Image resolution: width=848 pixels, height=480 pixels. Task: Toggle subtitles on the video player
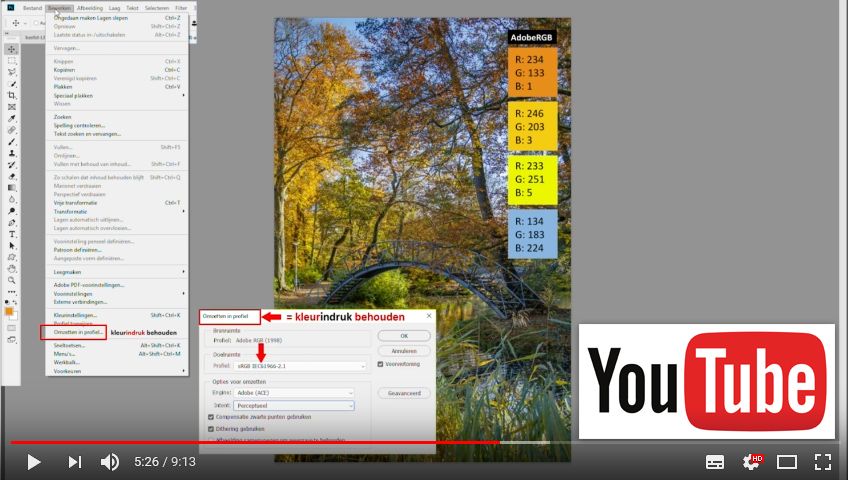[715, 462]
